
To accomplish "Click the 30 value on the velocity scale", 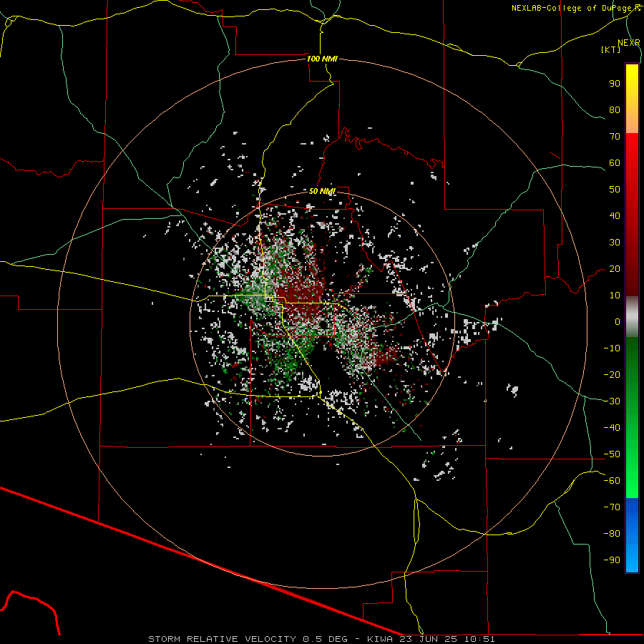I will 615,243.
